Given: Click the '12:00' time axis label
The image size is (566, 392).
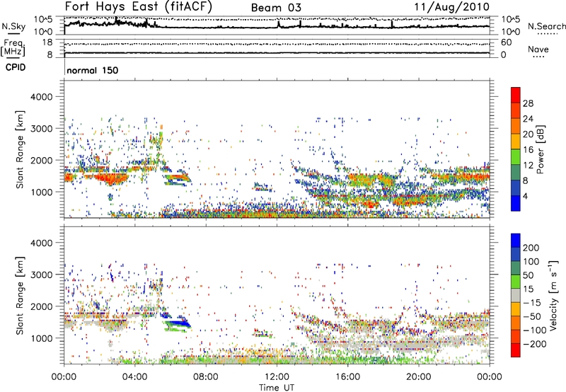Looking at the screenshot, I should 277,377.
